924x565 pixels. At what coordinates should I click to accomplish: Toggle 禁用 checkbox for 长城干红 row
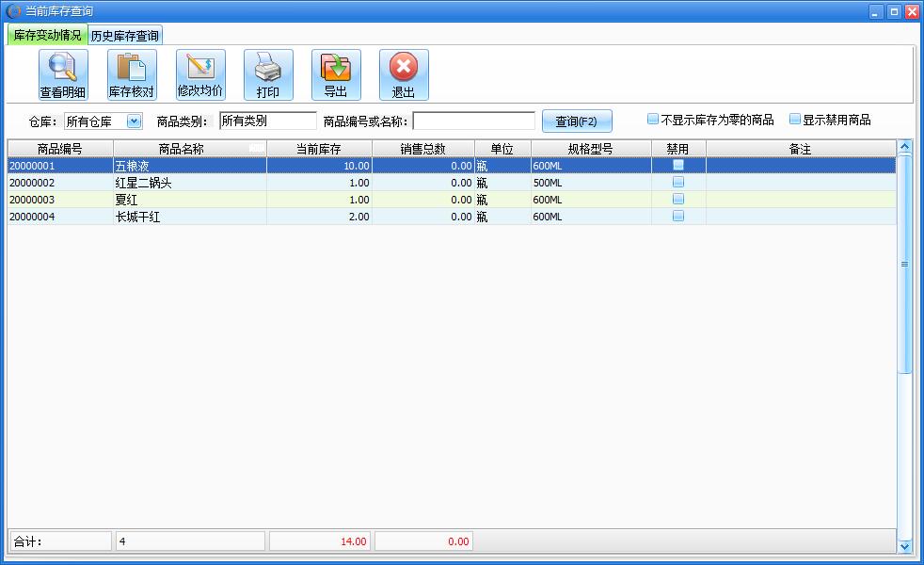point(678,217)
